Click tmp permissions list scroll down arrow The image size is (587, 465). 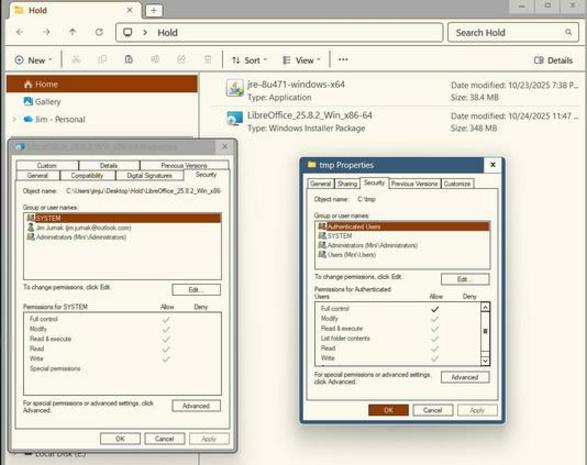pos(485,361)
